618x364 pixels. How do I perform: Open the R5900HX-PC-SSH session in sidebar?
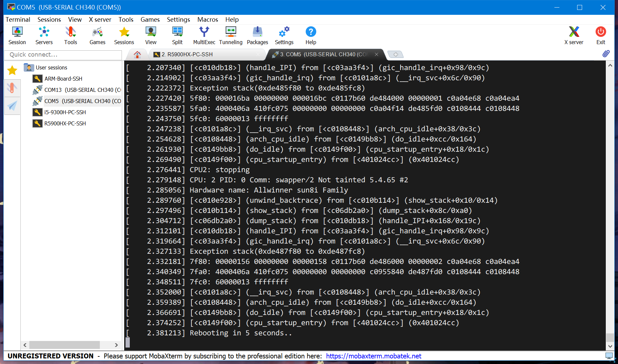pyautogui.click(x=59, y=123)
